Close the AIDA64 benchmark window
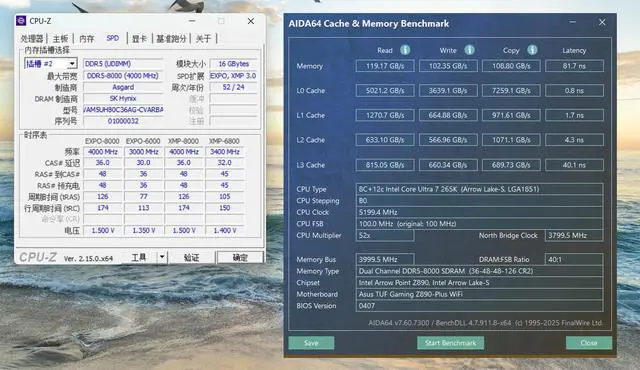 coord(602,22)
